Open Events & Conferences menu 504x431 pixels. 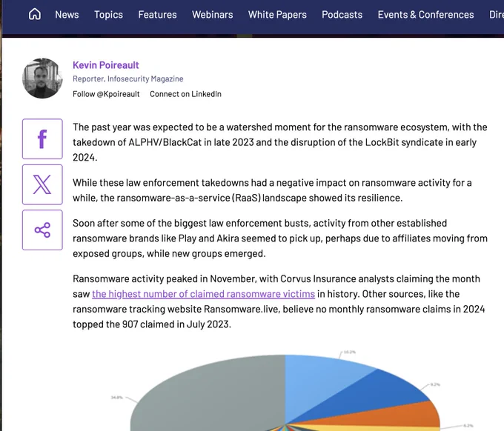[425, 14]
